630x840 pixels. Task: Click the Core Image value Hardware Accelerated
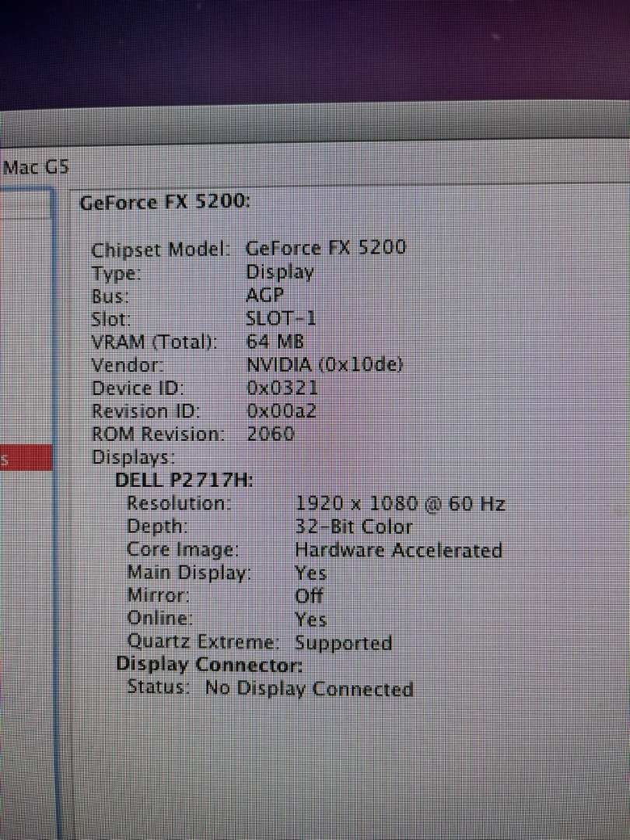tap(399, 550)
